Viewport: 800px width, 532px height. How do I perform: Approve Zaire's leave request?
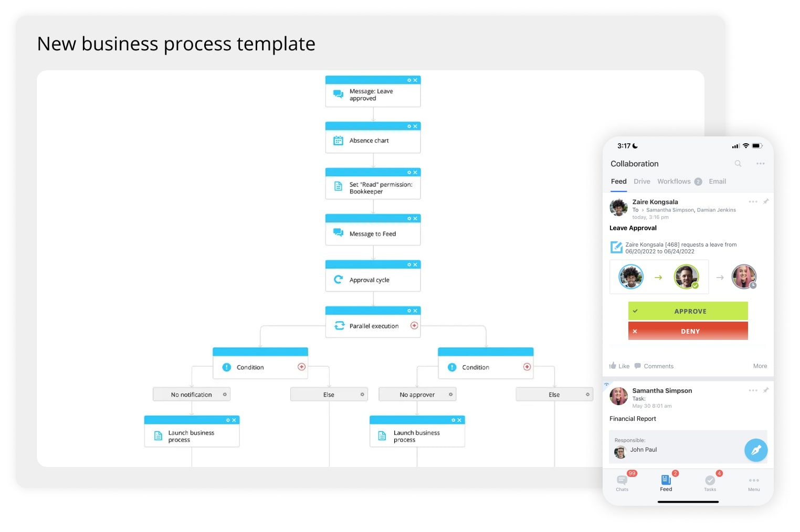[688, 311]
